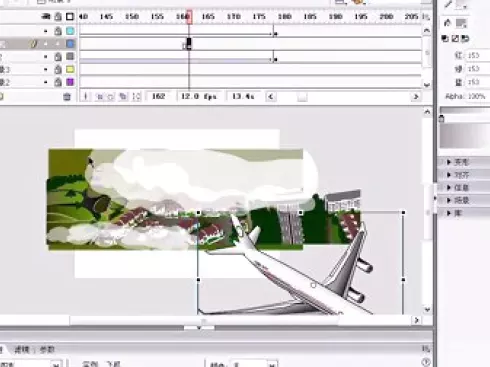This screenshot has width=490, height=367.
Task: Click frame 175 on the timeline ruler
Action: [x=259, y=16]
